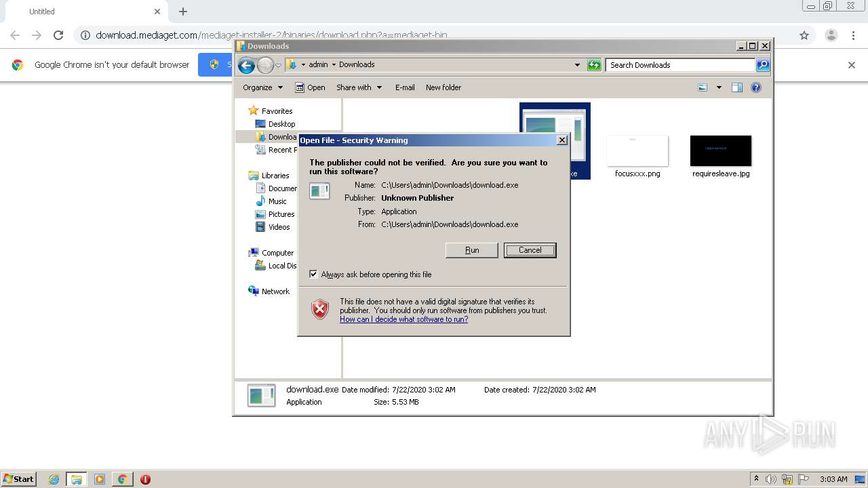Click the Run button in Security Warning
The image size is (868, 488).
pos(472,250)
